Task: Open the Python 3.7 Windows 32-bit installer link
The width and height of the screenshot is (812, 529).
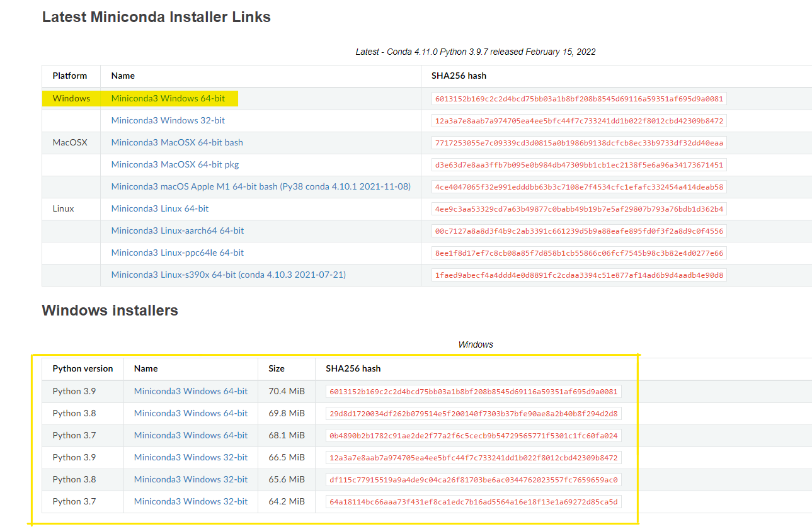Action: 190,501
